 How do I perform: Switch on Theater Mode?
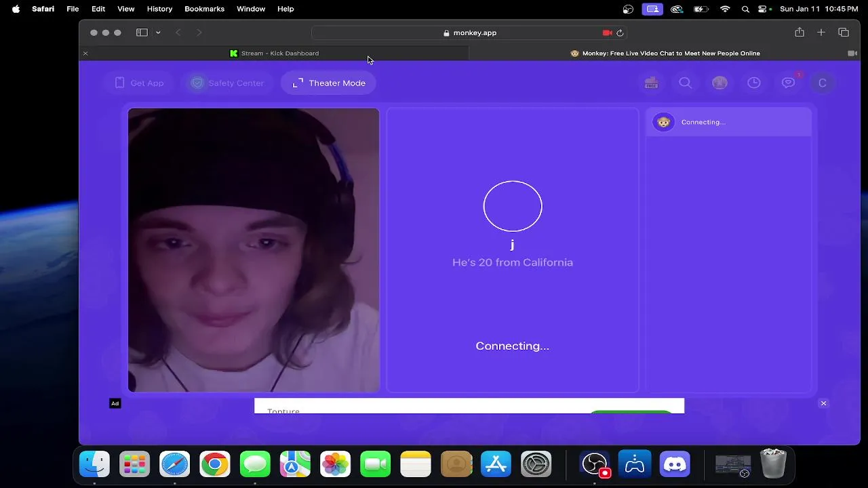pyautogui.click(x=329, y=83)
